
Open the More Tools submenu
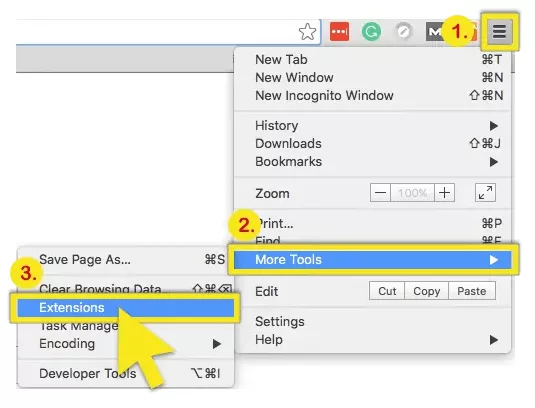(373, 260)
